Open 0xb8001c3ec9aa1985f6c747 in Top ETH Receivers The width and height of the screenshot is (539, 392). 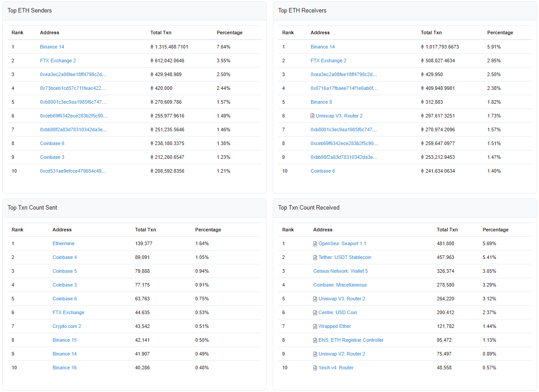(344, 129)
